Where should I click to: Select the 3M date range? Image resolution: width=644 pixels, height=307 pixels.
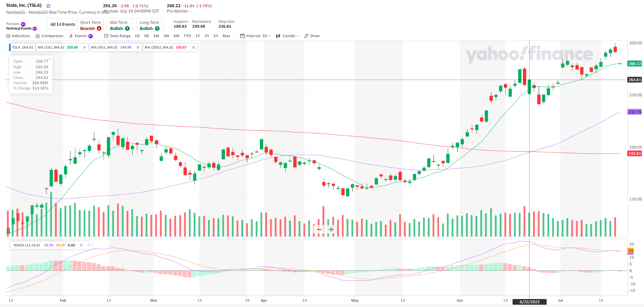(166, 36)
